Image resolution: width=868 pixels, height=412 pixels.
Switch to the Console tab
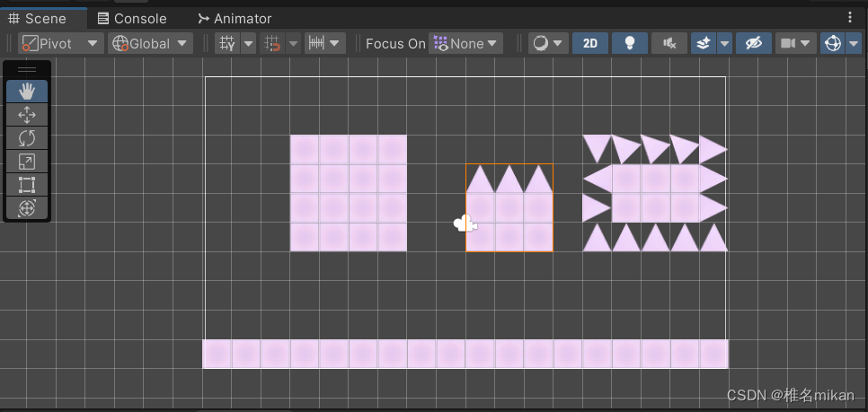point(132,18)
